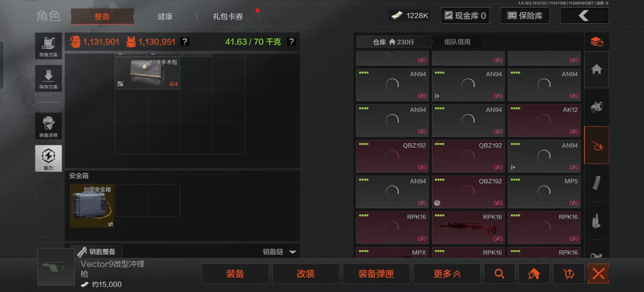Click the 装备 equip button
This screenshot has width=644, height=292.
click(235, 274)
